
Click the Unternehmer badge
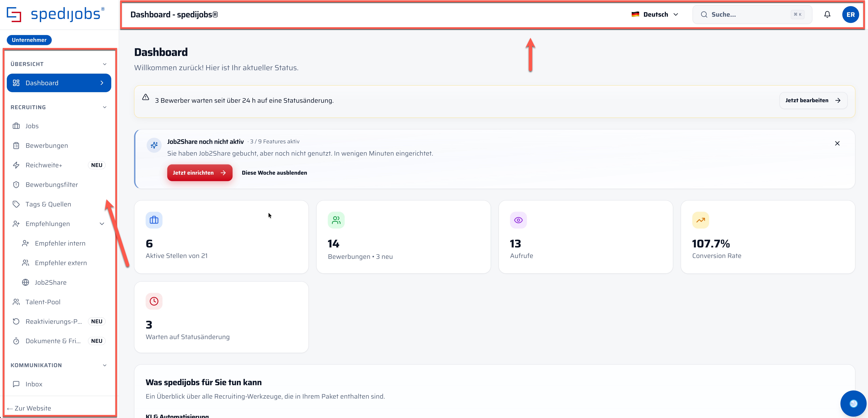[29, 40]
